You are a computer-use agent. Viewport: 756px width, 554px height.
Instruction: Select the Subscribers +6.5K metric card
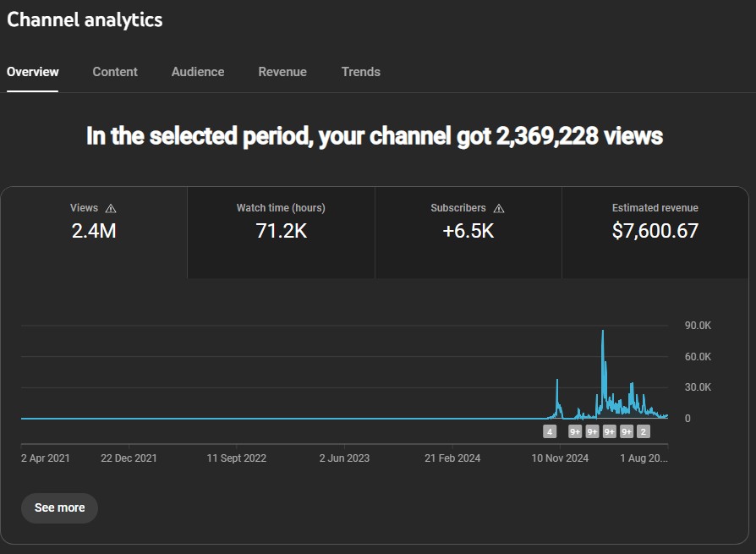click(x=468, y=232)
